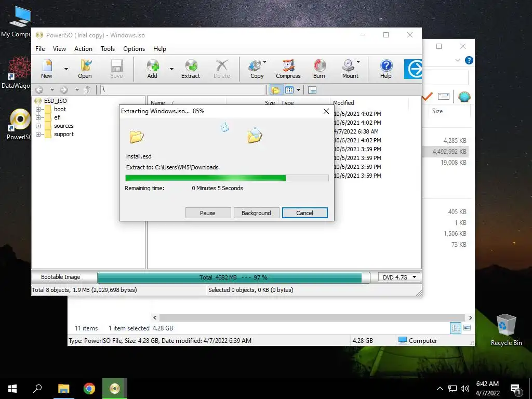Open the Recycle Bin desktop icon
This screenshot has width=532, height=399.
[x=506, y=330]
